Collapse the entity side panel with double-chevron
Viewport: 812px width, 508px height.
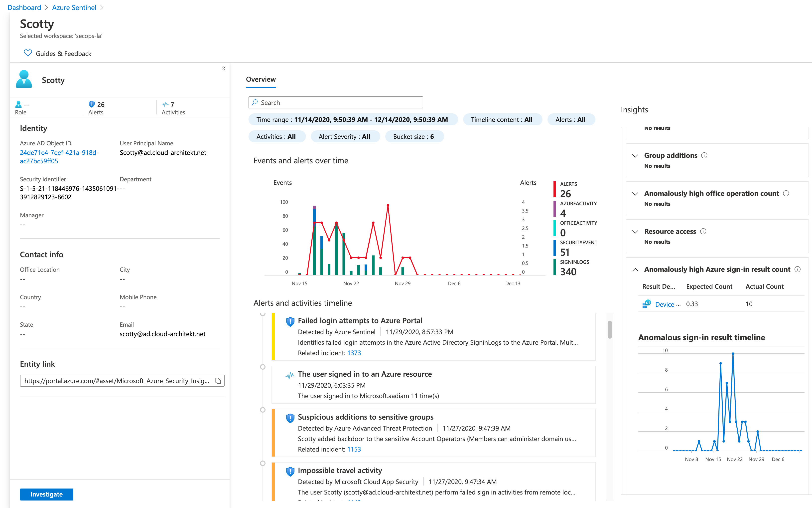coord(224,68)
